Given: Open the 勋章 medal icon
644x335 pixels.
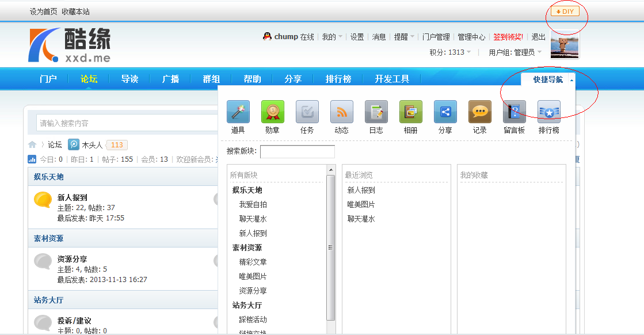Looking at the screenshot, I should pyautogui.click(x=273, y=112).
